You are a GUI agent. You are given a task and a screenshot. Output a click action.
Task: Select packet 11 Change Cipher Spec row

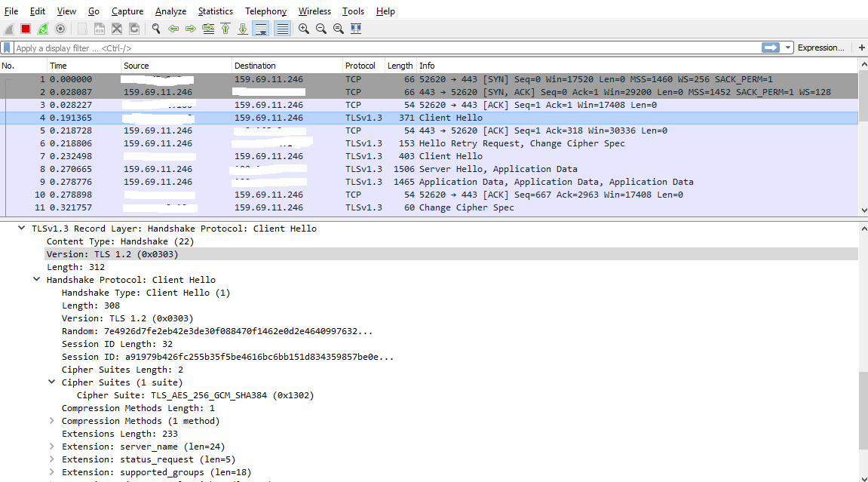point(429,207)
